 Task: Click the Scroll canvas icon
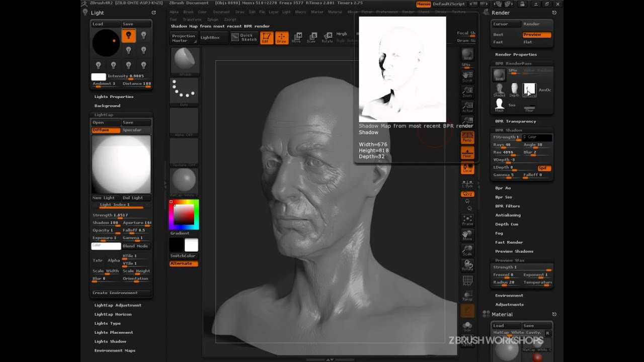click(x=467, y=76)
